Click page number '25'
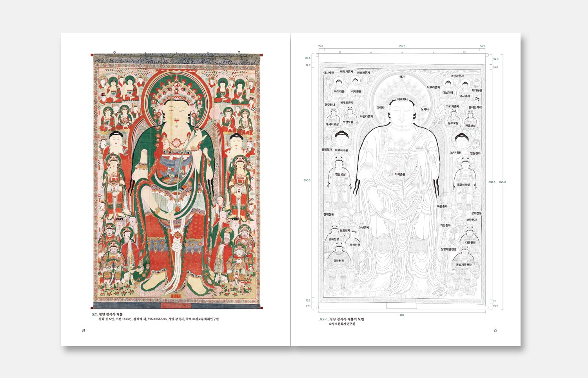Viewport: 588px width, 378px height. coord(495,331)
